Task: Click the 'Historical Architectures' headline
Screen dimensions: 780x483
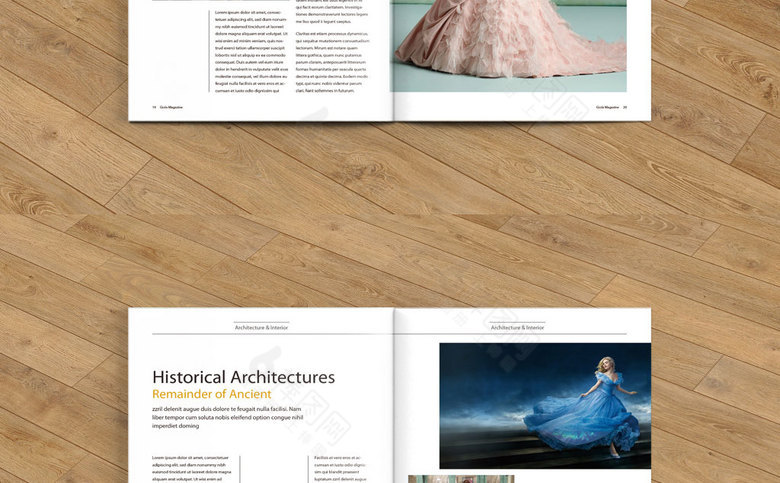Action: [243, 377]
